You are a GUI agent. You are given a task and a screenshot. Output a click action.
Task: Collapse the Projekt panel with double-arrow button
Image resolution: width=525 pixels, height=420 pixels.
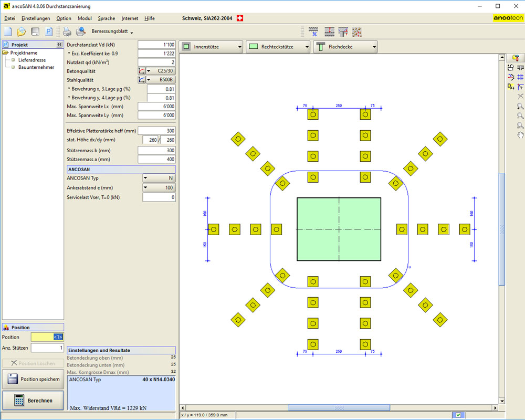[x=59, y=45]
